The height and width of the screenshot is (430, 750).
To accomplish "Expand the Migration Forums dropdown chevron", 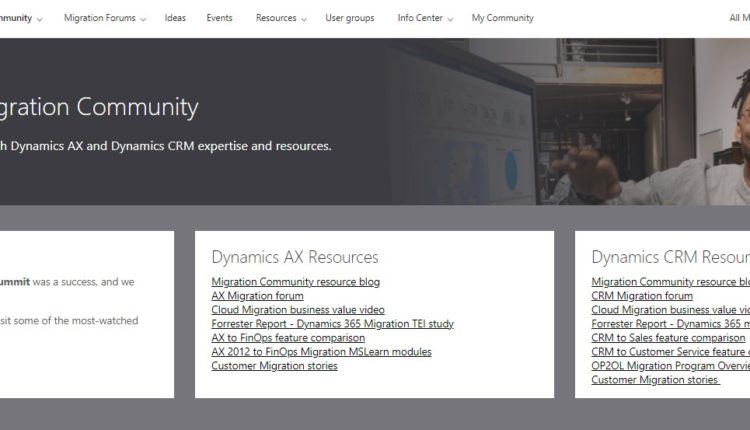I will point(144,19).
